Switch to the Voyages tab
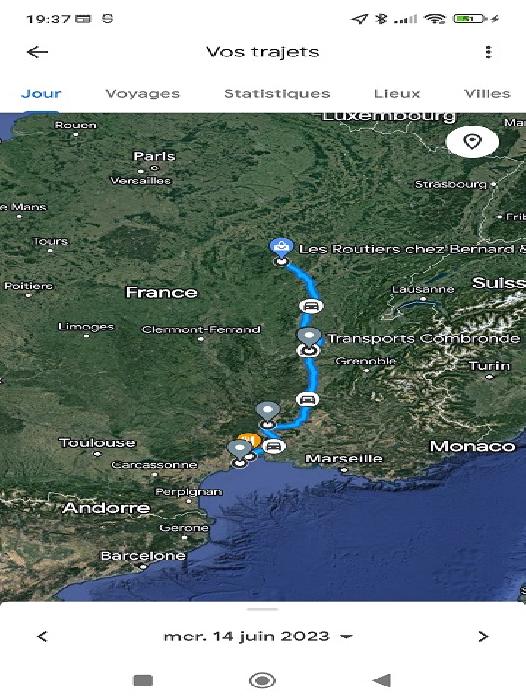Screen dimensions: 526x700 point(142,94)
